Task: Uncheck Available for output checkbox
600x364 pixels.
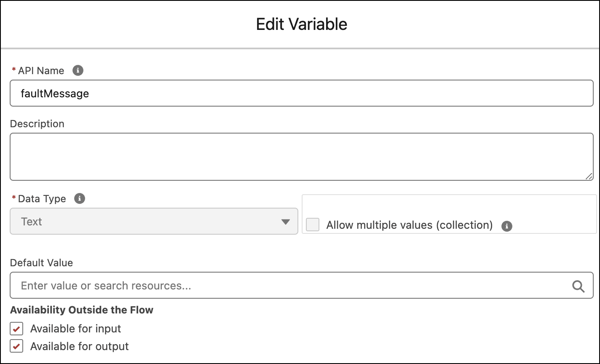Action: click(16, 347)
